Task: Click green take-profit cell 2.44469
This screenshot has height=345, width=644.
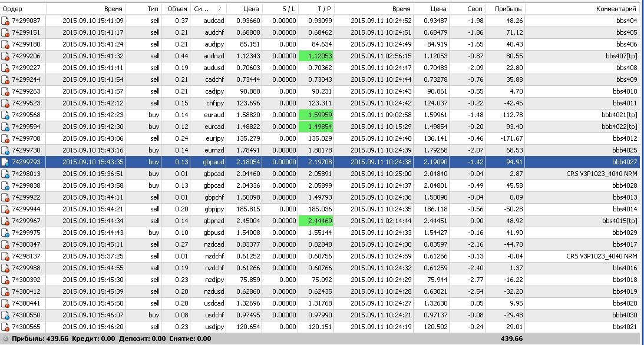Action: [x=316, y=221]
